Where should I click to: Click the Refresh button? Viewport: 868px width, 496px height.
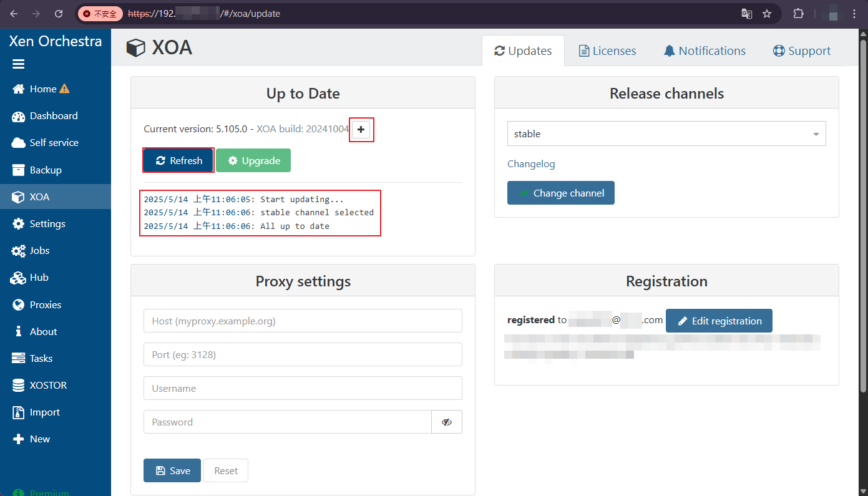point(179,160)
